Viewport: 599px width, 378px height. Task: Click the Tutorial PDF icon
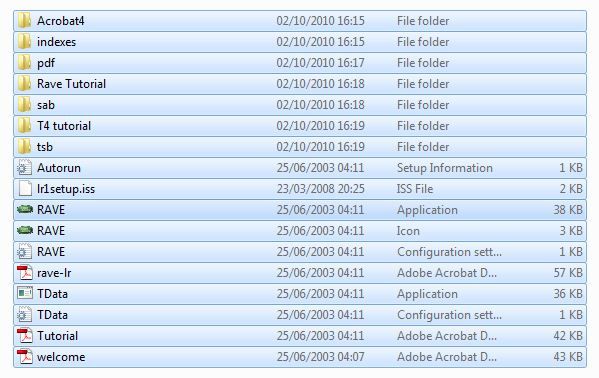(x=25, y=336)
